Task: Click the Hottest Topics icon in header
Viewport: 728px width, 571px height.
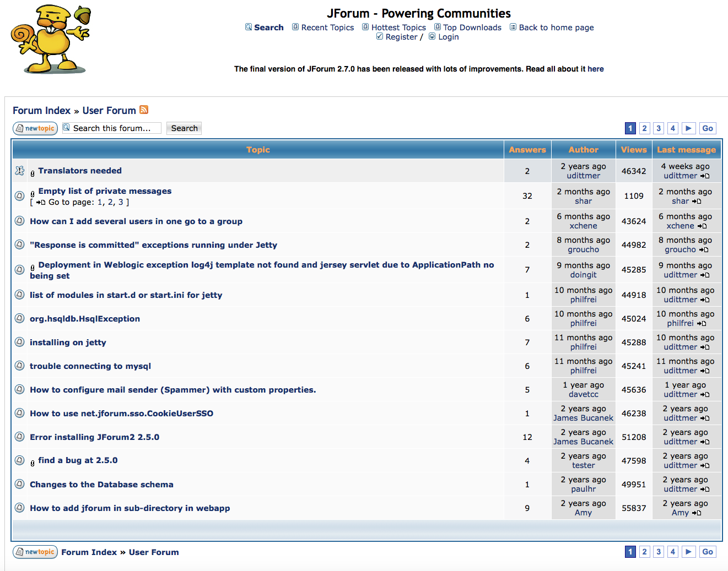Action: coord(365,27)
